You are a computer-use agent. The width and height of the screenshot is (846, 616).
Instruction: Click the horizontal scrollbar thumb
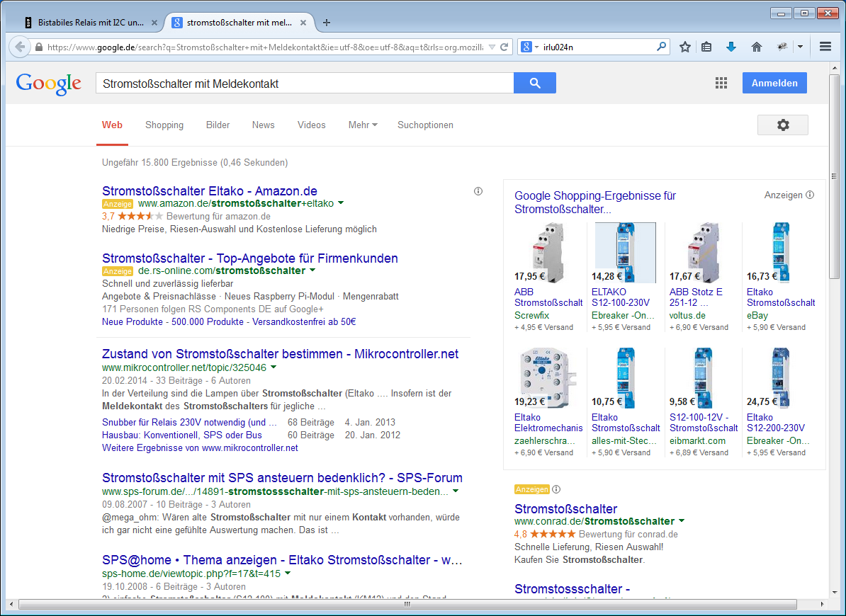coord(407,604)
